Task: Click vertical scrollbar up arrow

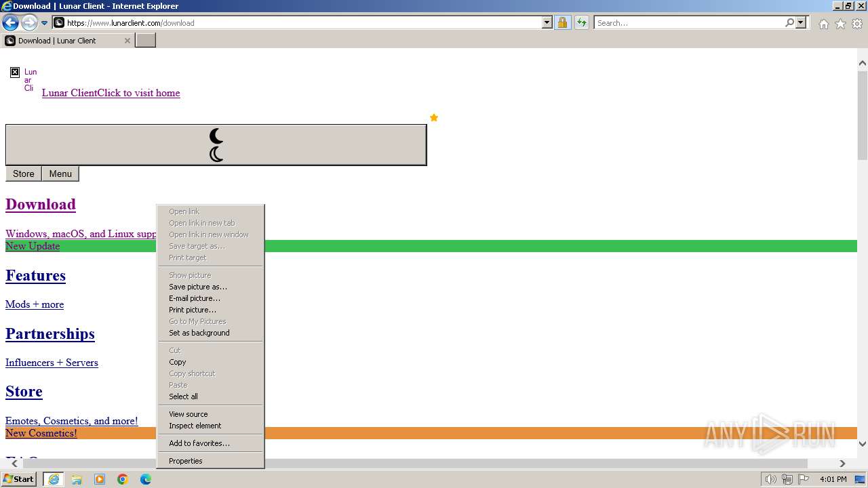Action: coord(863,63)
